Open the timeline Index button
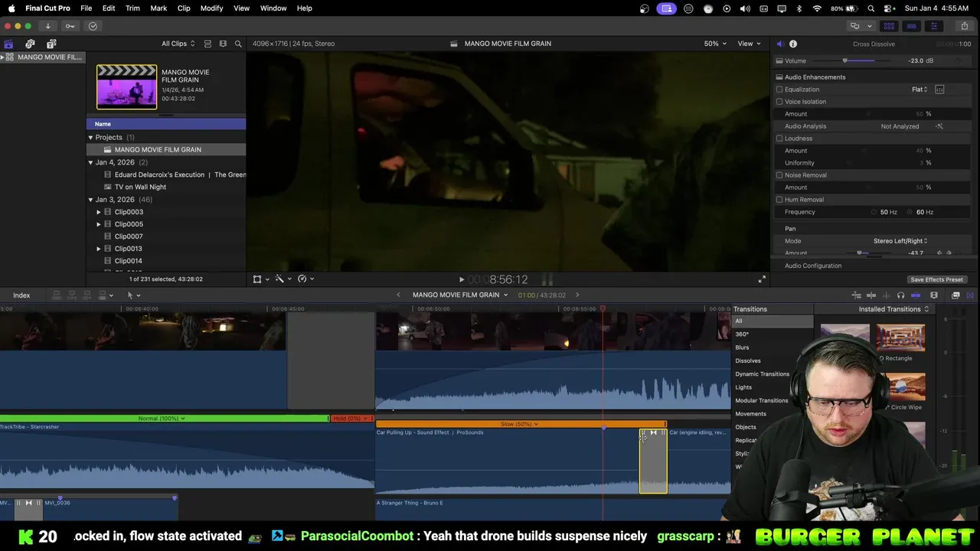The image size is (980, 551). point(21,295)
